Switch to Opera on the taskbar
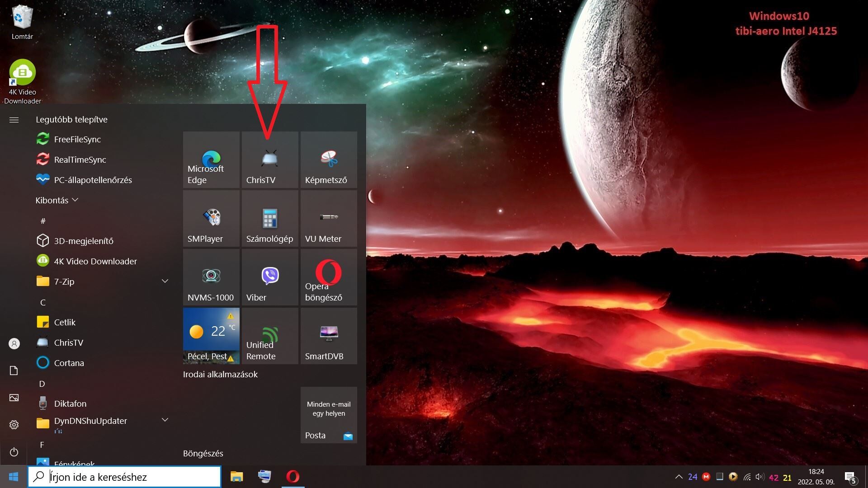Viewport: 868px width, 488px height. 292,477
